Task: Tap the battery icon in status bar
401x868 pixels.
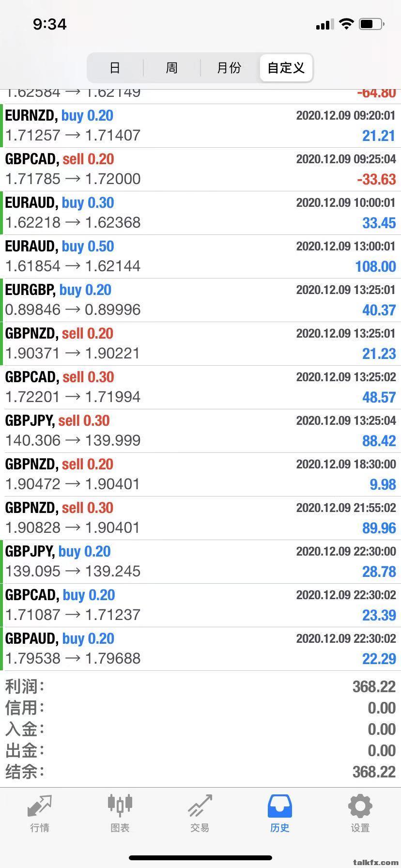Action: [371, 24]
